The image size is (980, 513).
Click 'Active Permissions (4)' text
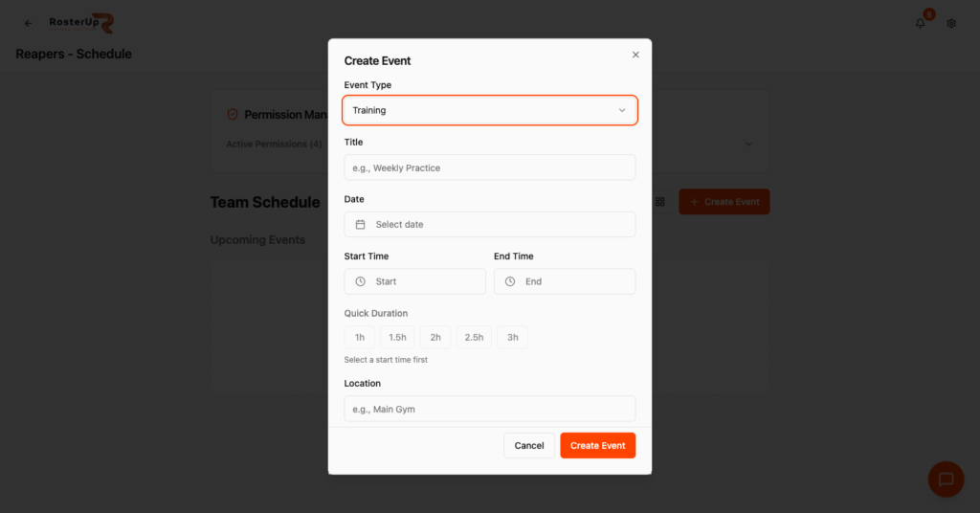tap(274, 145)
